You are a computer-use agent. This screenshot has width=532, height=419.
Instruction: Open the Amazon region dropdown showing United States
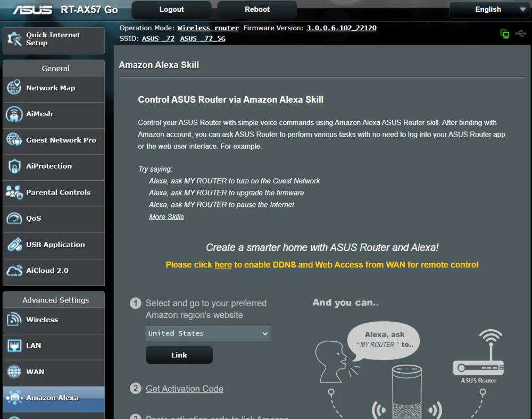pos(208,333)
